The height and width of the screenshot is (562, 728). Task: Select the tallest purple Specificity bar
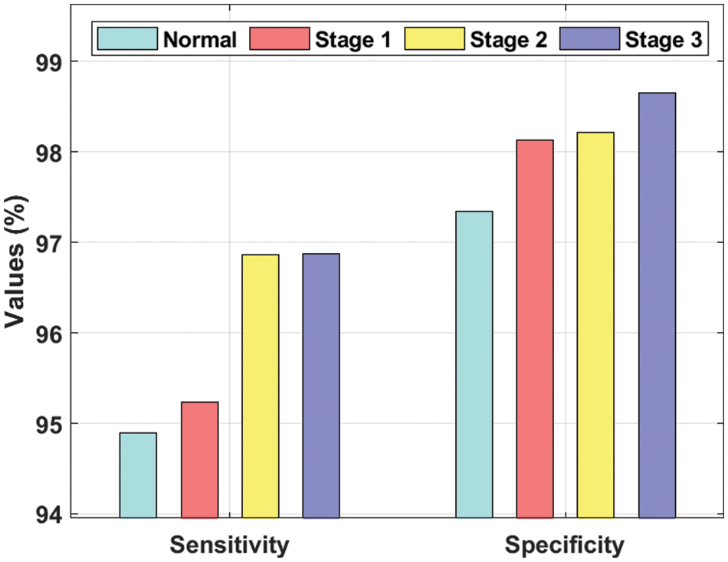click(657, 305)
